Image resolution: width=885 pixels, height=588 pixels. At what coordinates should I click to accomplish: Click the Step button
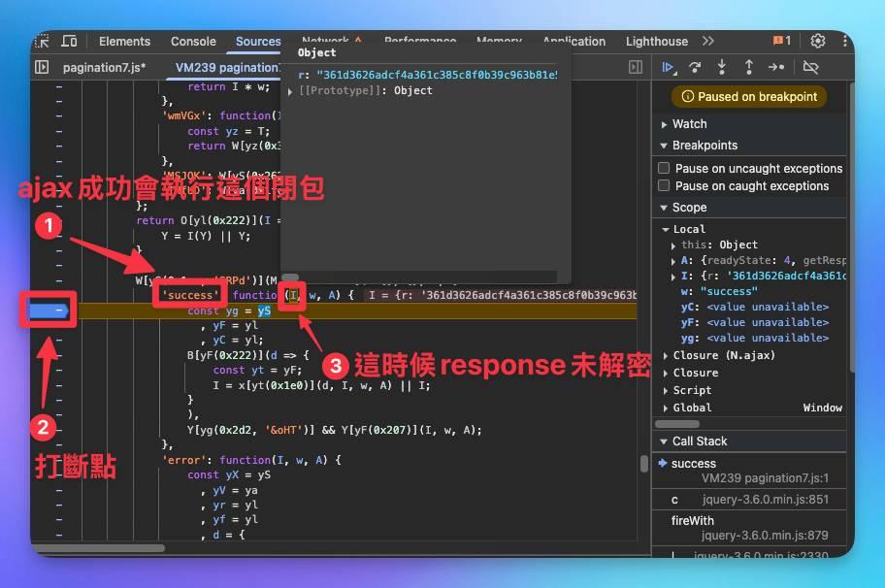click(x=776, y=67)
